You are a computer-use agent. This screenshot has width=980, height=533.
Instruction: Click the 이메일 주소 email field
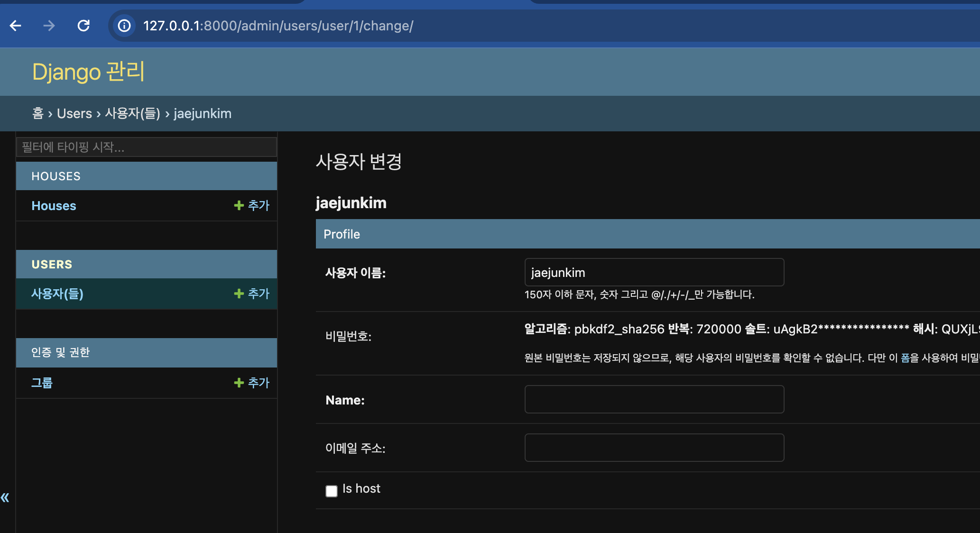(654, 448)
